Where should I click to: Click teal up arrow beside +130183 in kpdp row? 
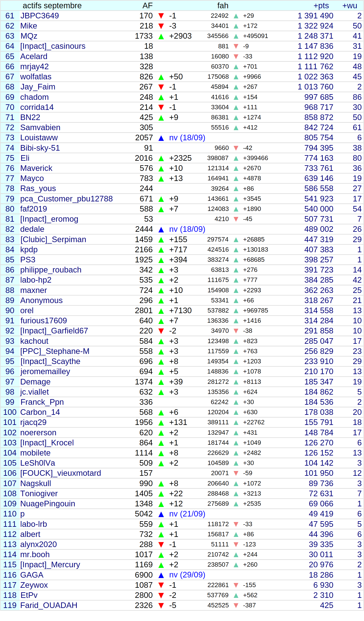236,250
